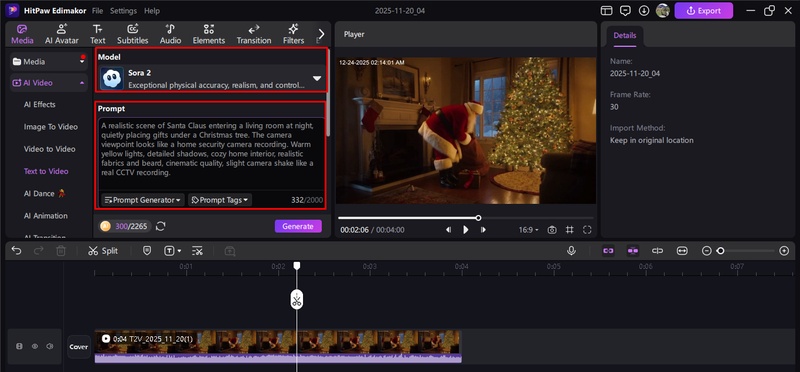The height and width of the screenshot is (372, 800).
Task: Toggle the main track magnet icon
Action: [x=608, y=251]
